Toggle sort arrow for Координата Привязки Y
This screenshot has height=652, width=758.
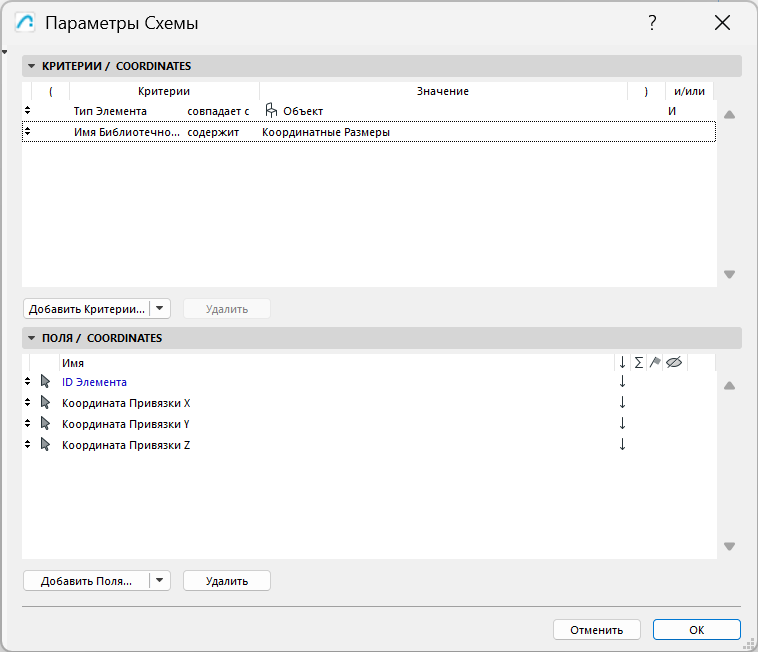pos(622,424)
